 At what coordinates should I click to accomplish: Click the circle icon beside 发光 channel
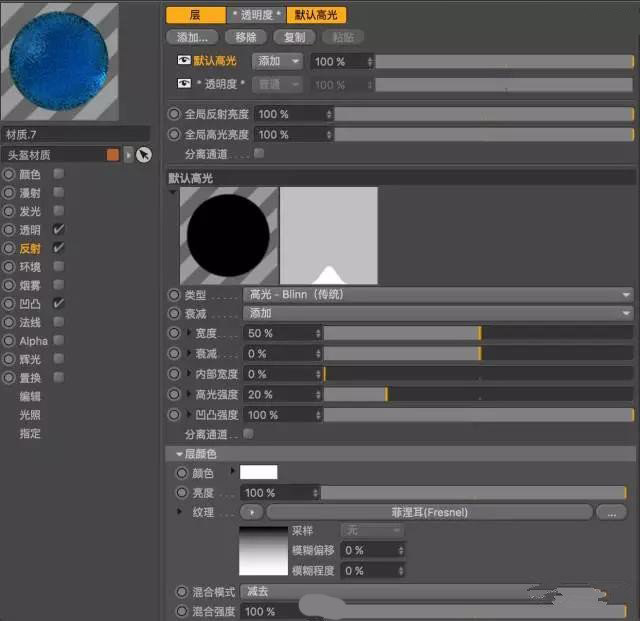coord(9,211)
